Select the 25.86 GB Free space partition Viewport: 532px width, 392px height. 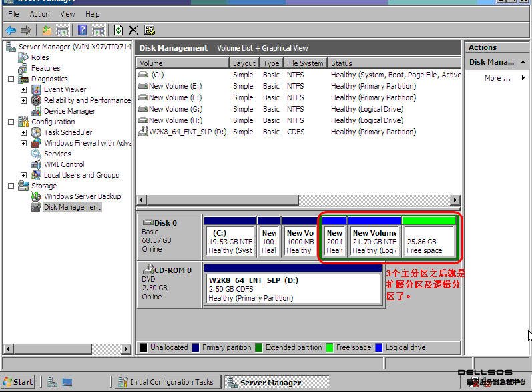click(x=429, y=242)
